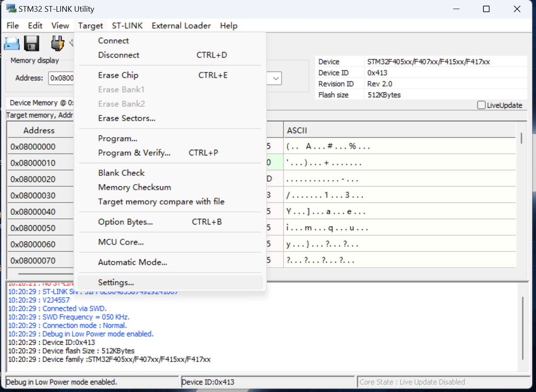Click log line starting "Device family :STM32F405xx"
This screenshot has width=536, height=392.
[109, 359]
